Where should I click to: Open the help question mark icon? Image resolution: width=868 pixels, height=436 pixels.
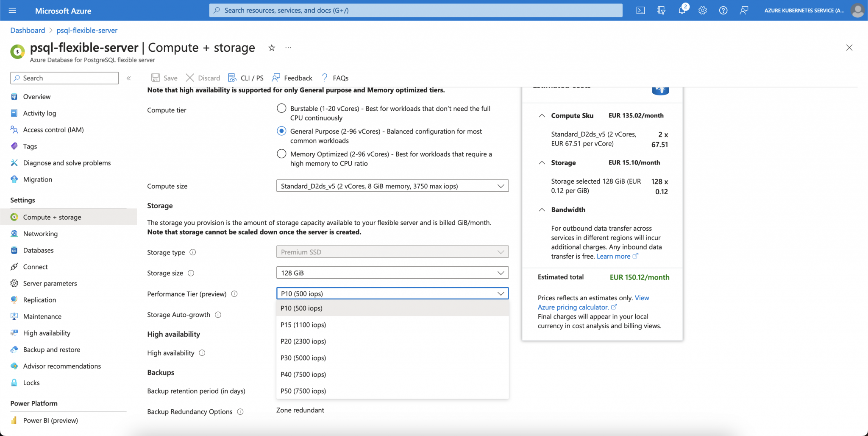pos(723,10)
